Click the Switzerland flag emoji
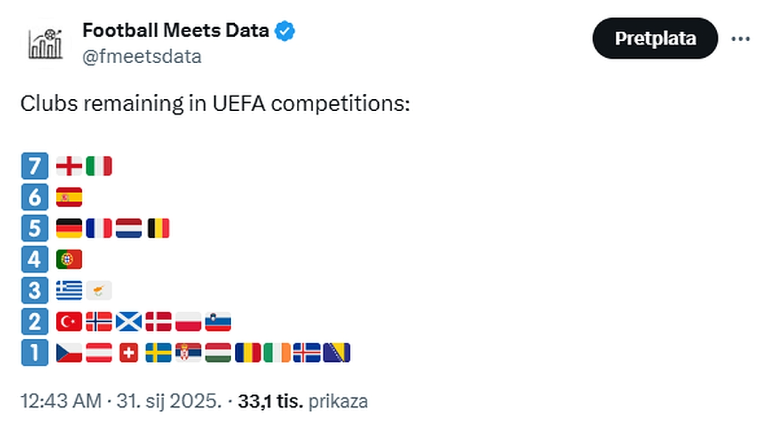Screen dimensions: 770x432 [x=129, y=352]
